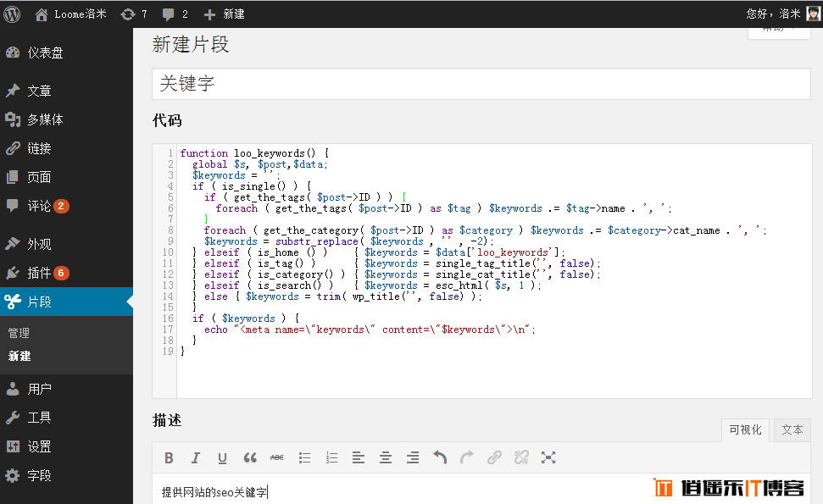Align text center
The height and width of the screenshot is (504, 823).
pyautogui.click(x=386, y=458)
